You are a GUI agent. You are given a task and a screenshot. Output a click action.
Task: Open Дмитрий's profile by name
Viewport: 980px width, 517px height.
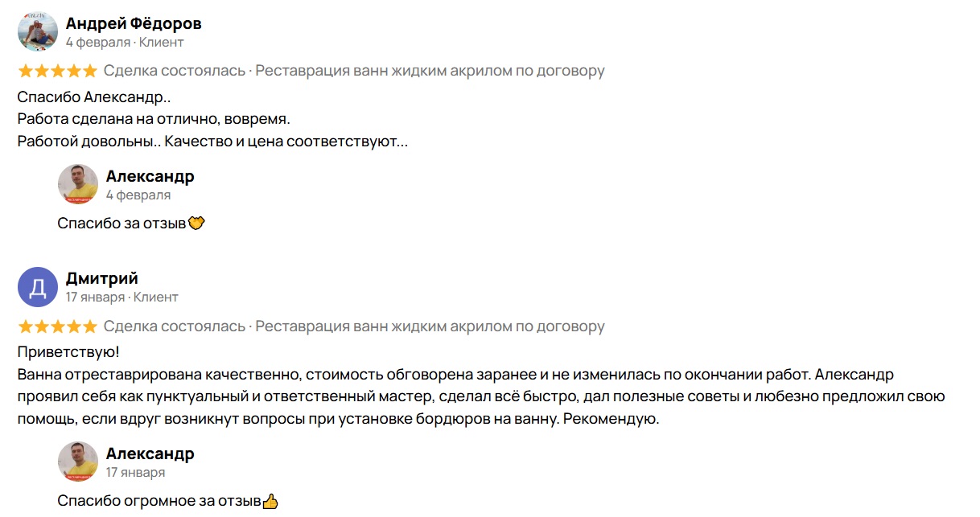(x=101, y=278)
